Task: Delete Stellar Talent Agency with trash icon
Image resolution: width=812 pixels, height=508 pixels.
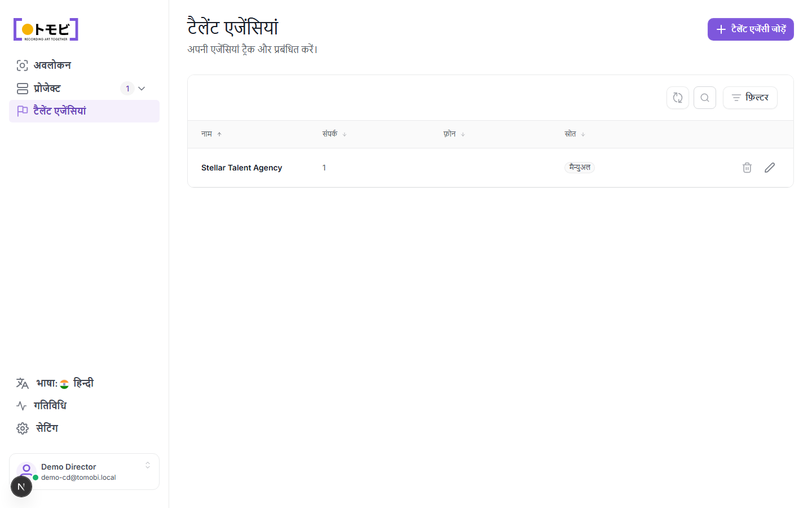Action: click(x=747, y=168)
